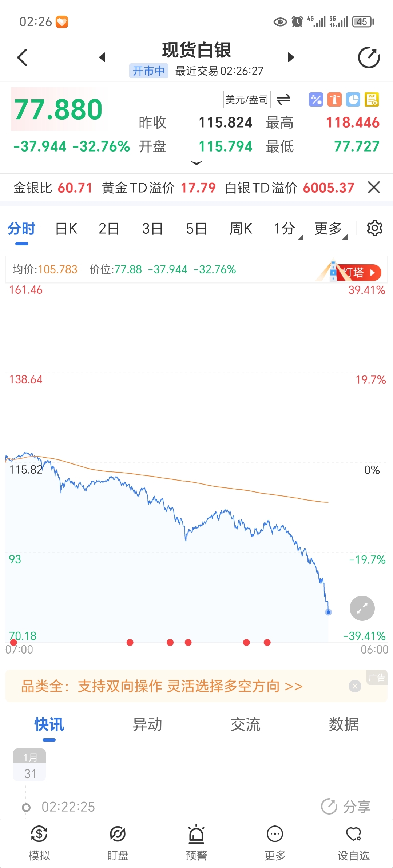393x868 pixels.
Task: Expand the chart to fullscreen
Action: (362, 608)
